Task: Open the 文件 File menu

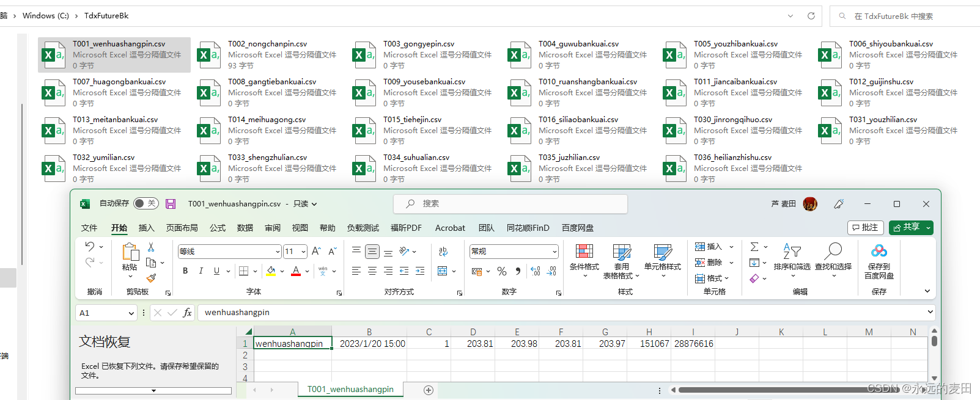Action: click(x=89, y=228)
